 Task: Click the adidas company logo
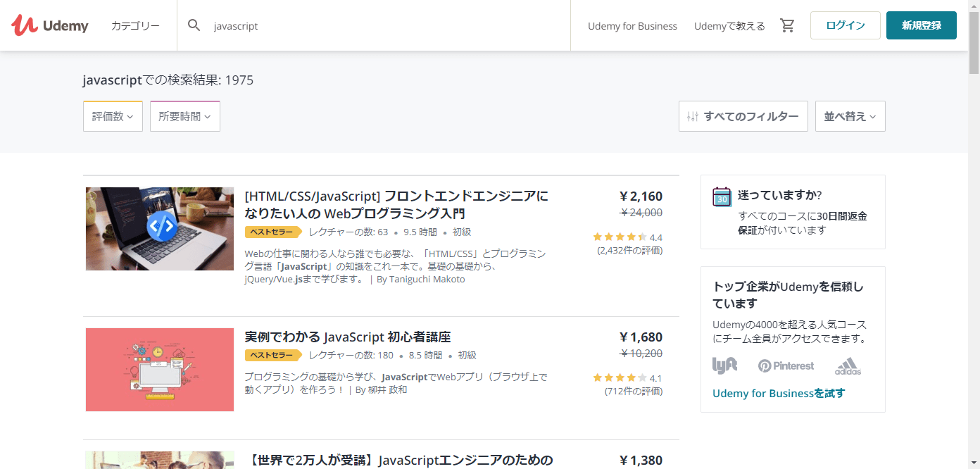tap(848, 365)
